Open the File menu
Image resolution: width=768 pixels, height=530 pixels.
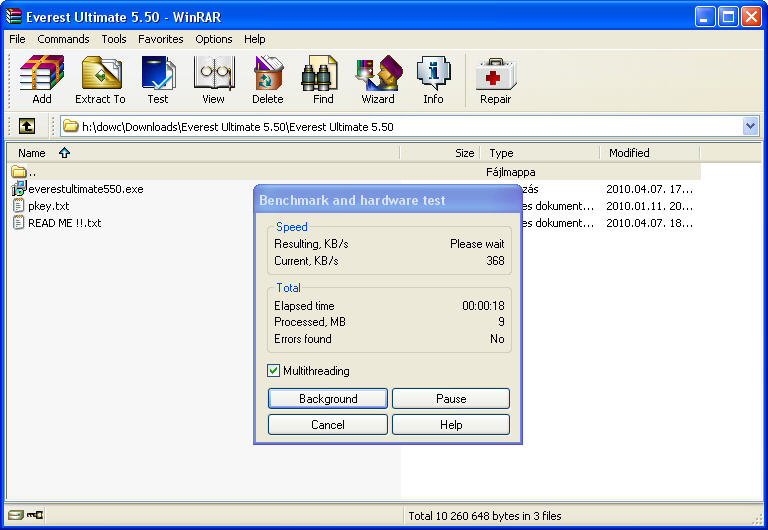click(x=17, y=39)
